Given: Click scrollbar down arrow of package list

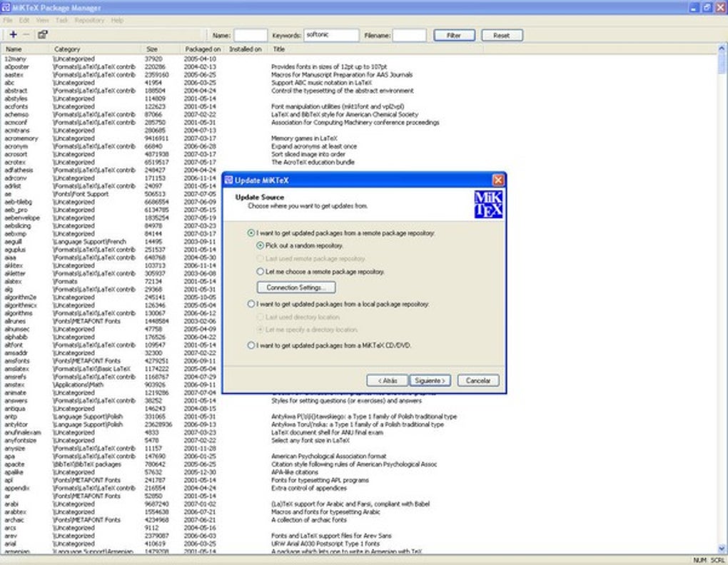Looking at the screenshot, I should 722,549.
